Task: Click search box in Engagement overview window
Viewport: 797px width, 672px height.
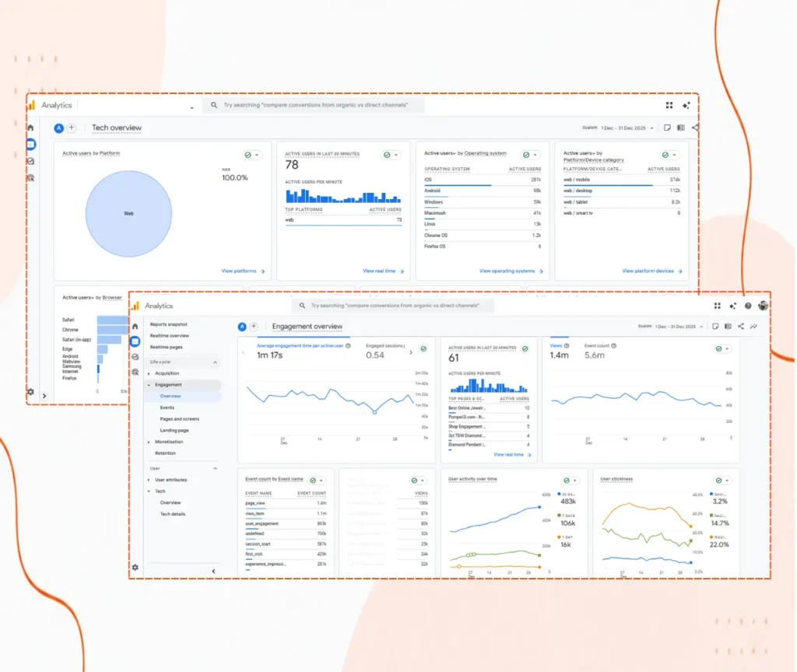Action: pos(392,306)
